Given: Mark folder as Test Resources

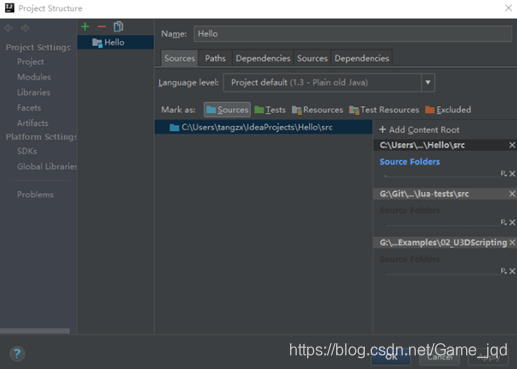Looking at the screenshot, I should tap(384, 110).
